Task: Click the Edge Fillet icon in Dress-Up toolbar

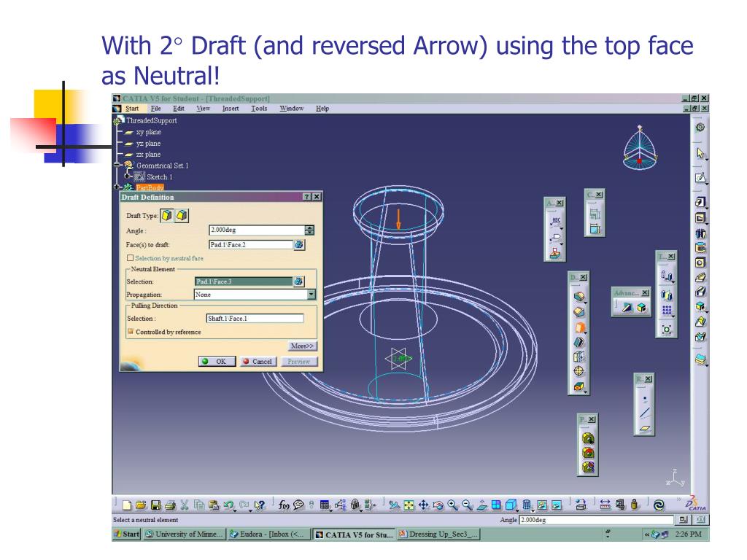Action: point(578,297)
